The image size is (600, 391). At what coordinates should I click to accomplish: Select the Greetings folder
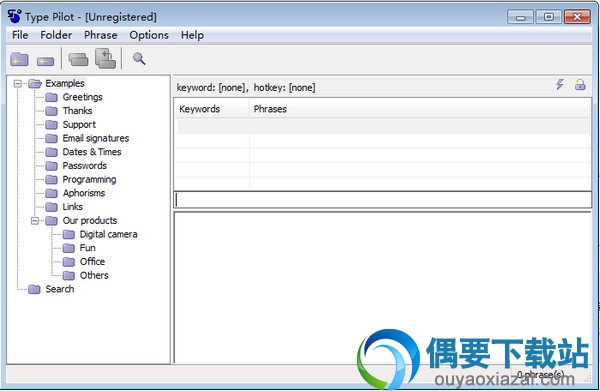click(83, 97)
